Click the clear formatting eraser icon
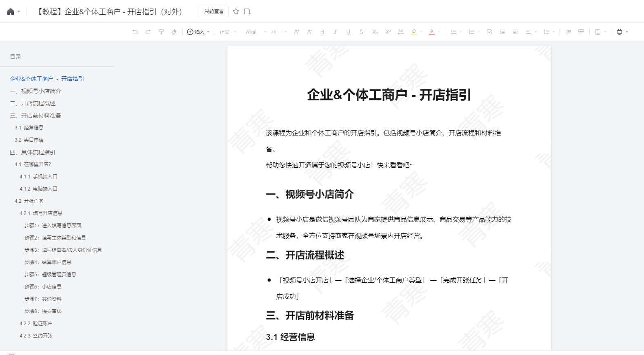This screenshot has width=644, height=355. point(174,32)
